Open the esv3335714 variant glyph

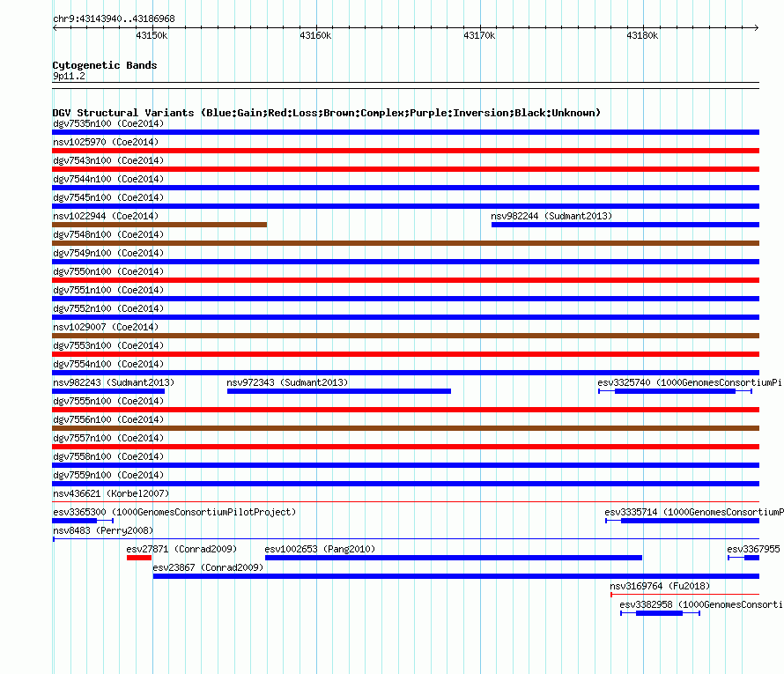tap(682, 521)
